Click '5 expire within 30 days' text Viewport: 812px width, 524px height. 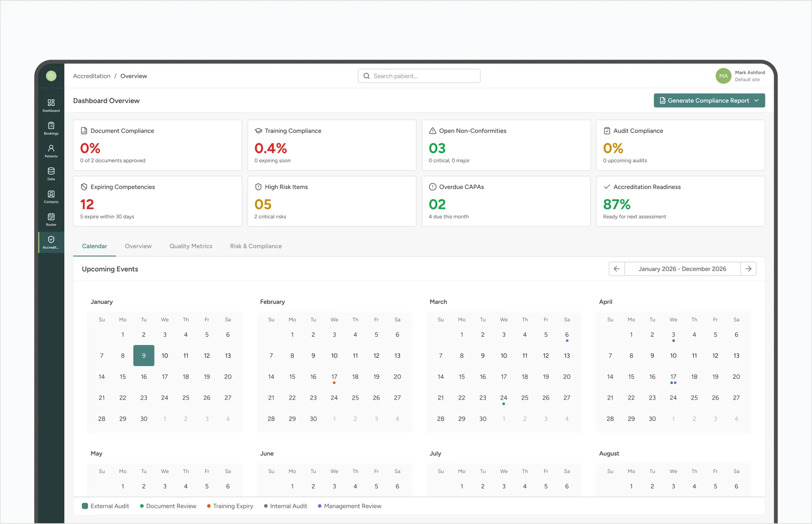(107, 217)
